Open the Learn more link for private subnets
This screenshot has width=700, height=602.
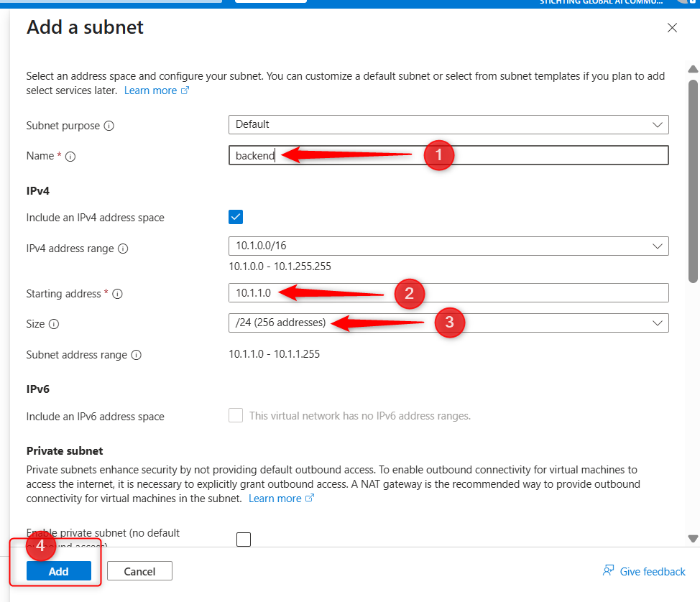click(x=281, y=499)
